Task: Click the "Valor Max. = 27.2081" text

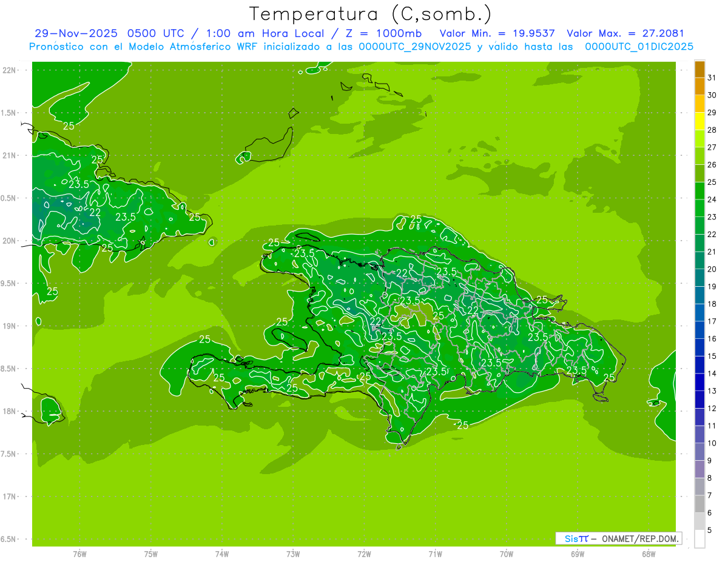Action: [625, 33]
